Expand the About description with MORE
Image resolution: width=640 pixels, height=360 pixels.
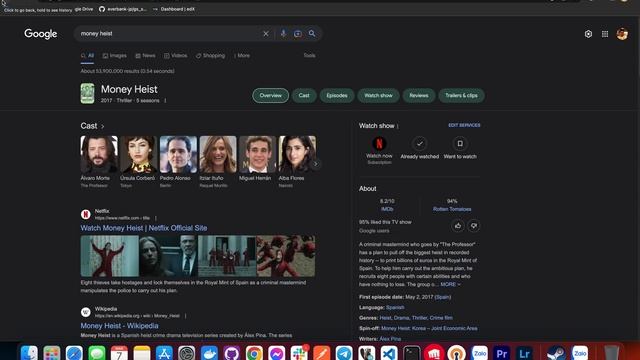point(450,284)
